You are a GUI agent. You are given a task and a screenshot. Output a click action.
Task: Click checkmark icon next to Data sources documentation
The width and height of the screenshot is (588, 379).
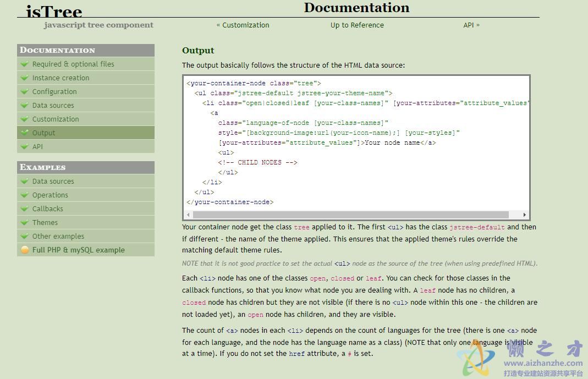click(25, 105)
